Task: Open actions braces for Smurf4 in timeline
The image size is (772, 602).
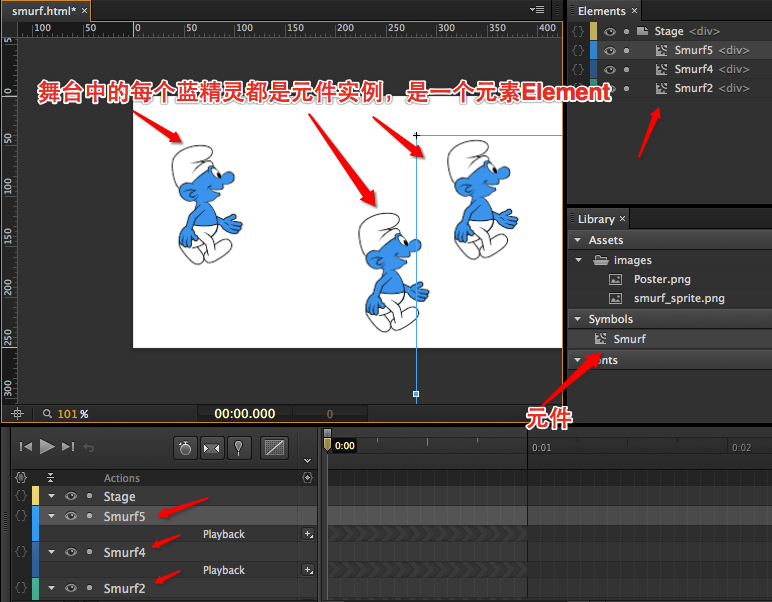Action: [x=21, y=552]
